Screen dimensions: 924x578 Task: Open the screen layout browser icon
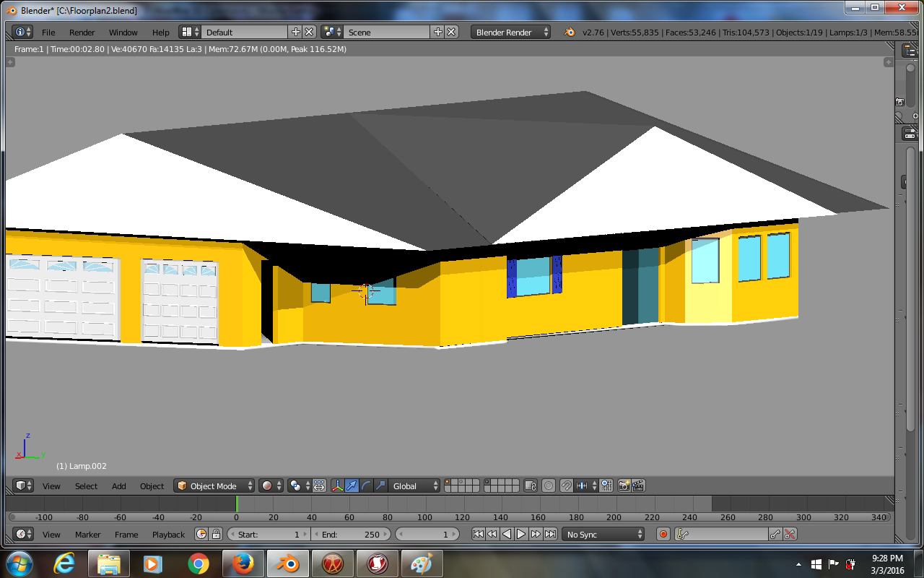[x=190, y=32]
